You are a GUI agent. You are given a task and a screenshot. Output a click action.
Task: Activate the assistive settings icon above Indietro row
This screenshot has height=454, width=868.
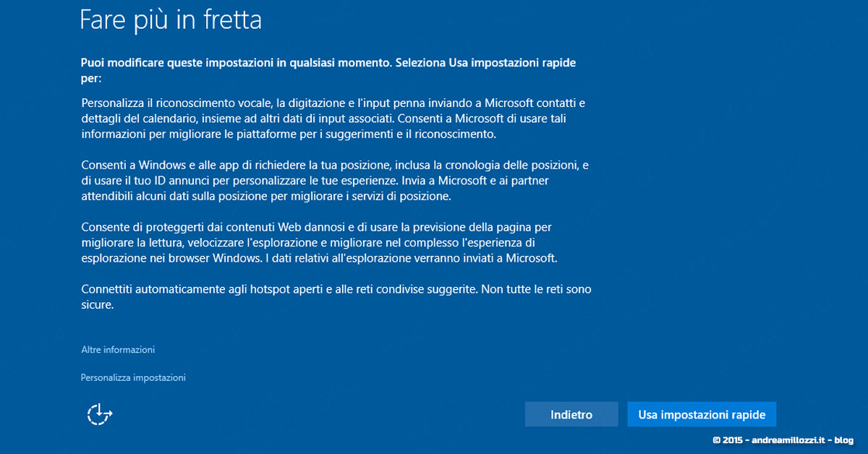(99, 413)
